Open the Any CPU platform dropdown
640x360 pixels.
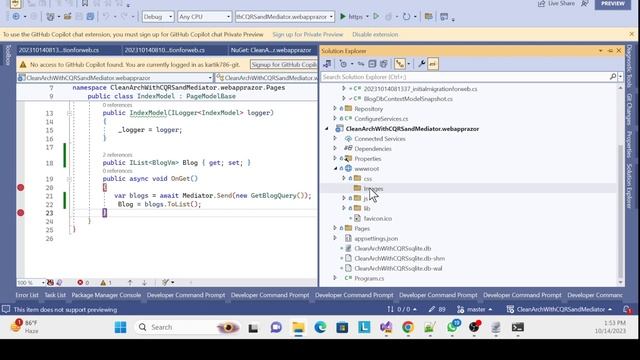(x=204, y=17)
